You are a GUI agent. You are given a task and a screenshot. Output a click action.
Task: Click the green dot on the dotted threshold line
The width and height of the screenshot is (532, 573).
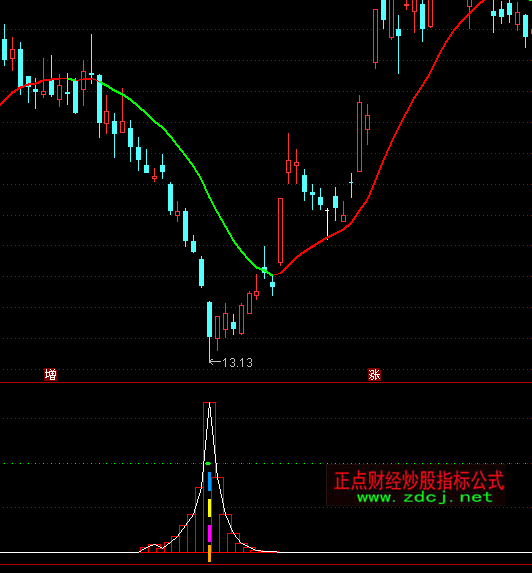tap(208, 464)
